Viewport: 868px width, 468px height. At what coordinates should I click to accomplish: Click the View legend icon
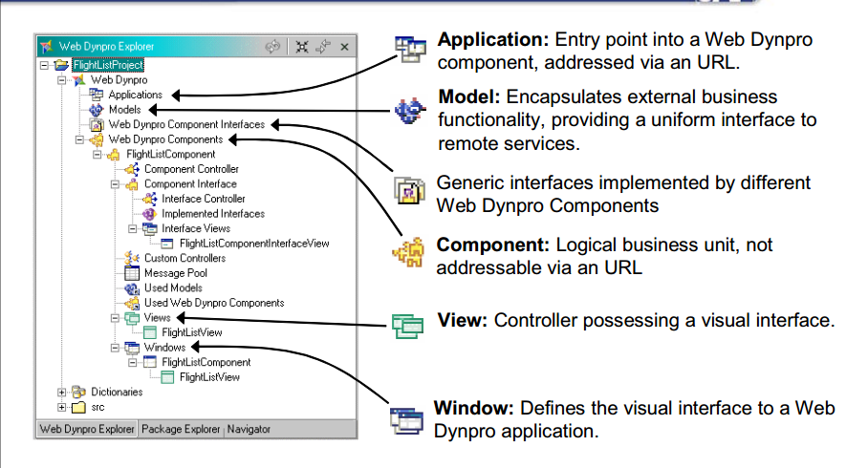408,326
